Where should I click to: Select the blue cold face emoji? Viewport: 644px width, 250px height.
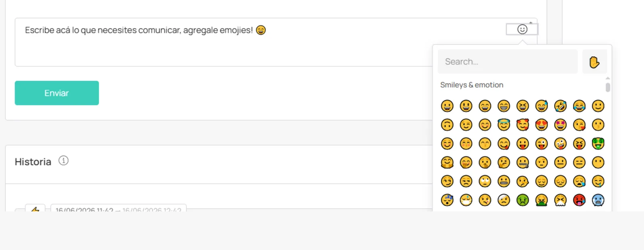coord(598,200)
